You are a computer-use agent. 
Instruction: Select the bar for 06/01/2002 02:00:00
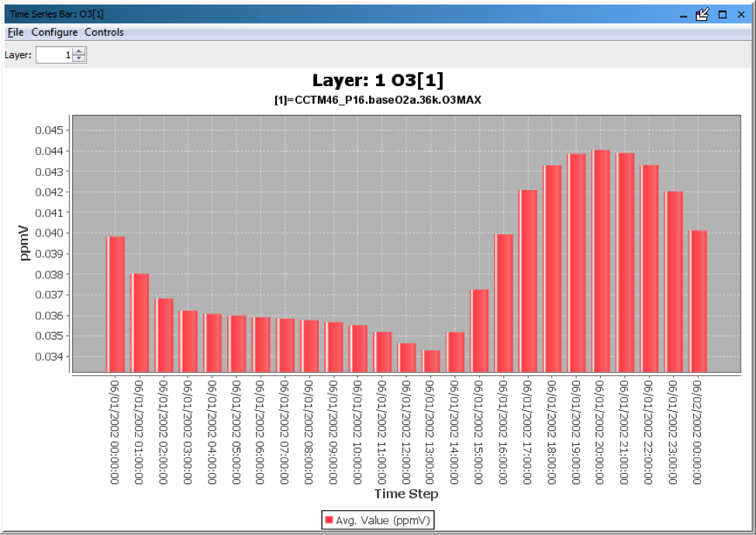click(164, 336)
